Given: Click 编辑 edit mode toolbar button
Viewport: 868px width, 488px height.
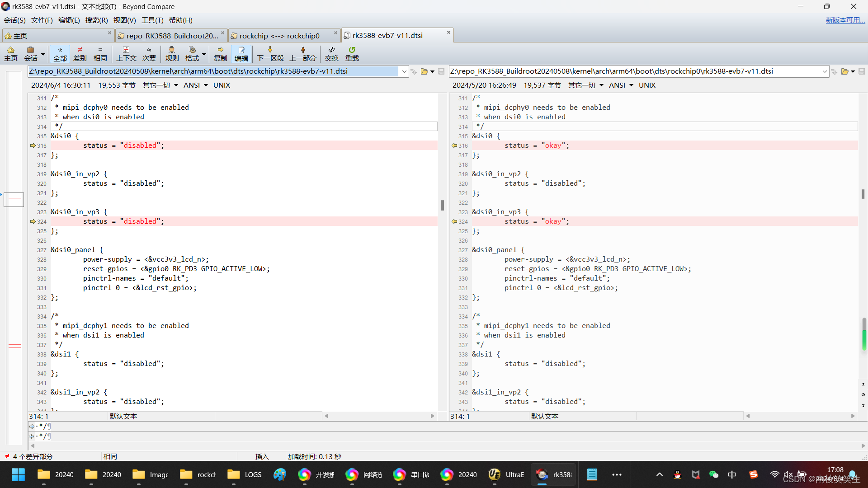Looking at the screenshot, I should click(241, 53).
